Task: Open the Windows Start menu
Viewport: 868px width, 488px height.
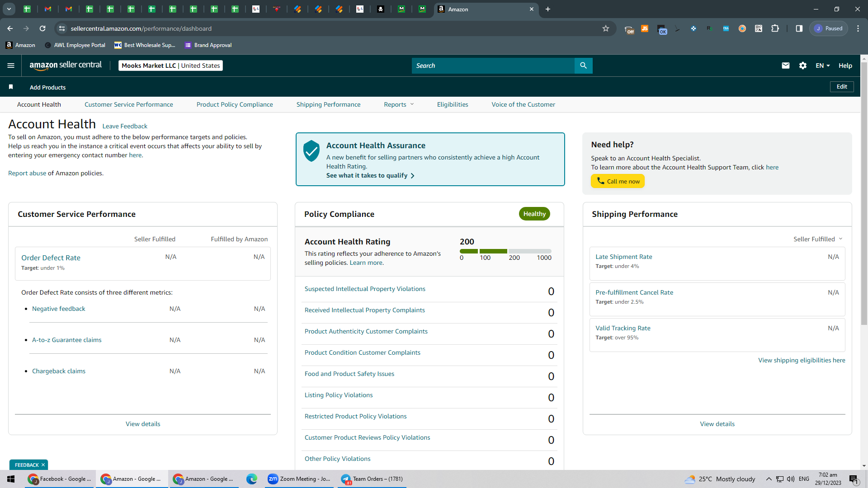Action: [11, 479]
